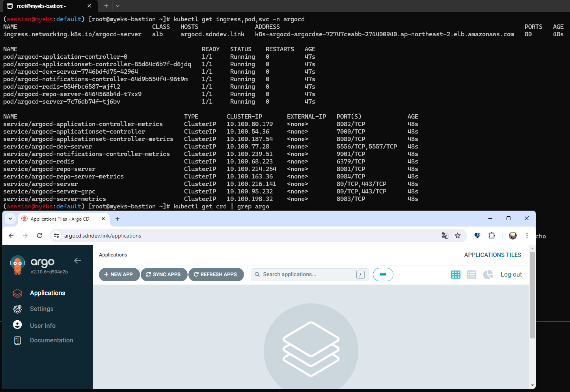Viewport: 570px width, 392px height.
Task: Maximize the Chrome window
Action: coord(509,218)
